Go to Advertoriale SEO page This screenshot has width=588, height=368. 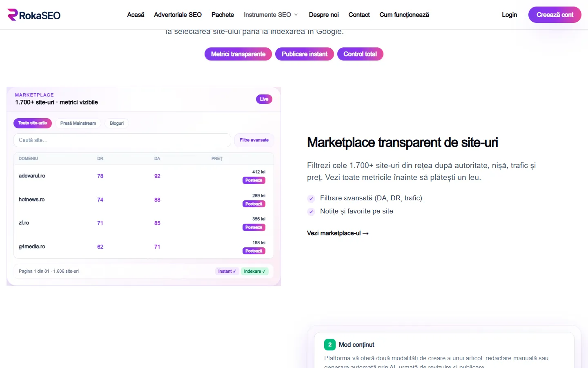pyautogui.click(x=178, y=15)
